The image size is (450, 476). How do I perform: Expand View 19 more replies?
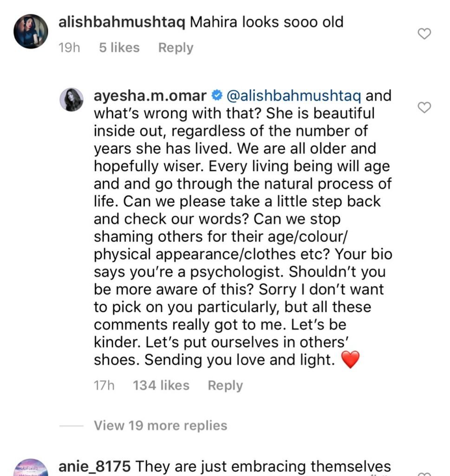point(160,425)
